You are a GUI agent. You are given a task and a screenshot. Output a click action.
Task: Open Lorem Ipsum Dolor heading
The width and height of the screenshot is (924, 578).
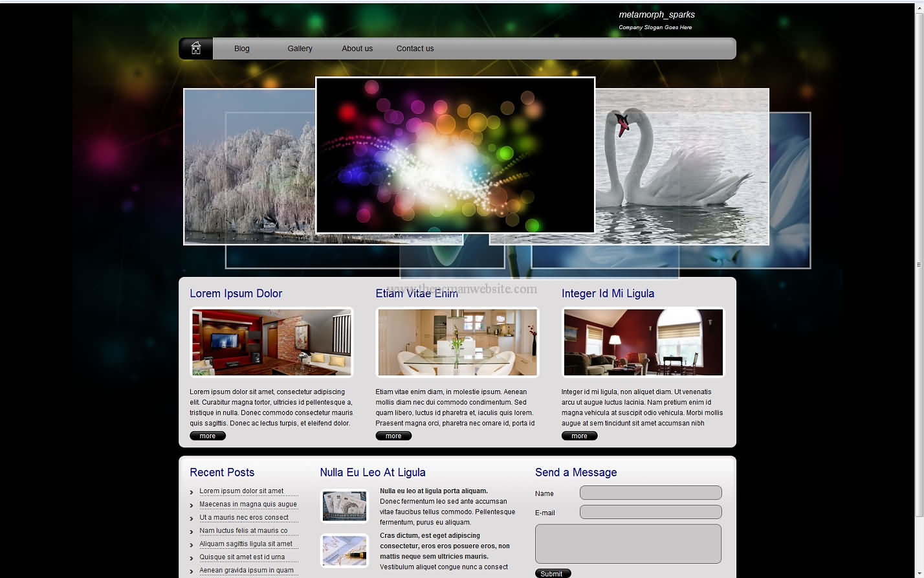(236, 293)
